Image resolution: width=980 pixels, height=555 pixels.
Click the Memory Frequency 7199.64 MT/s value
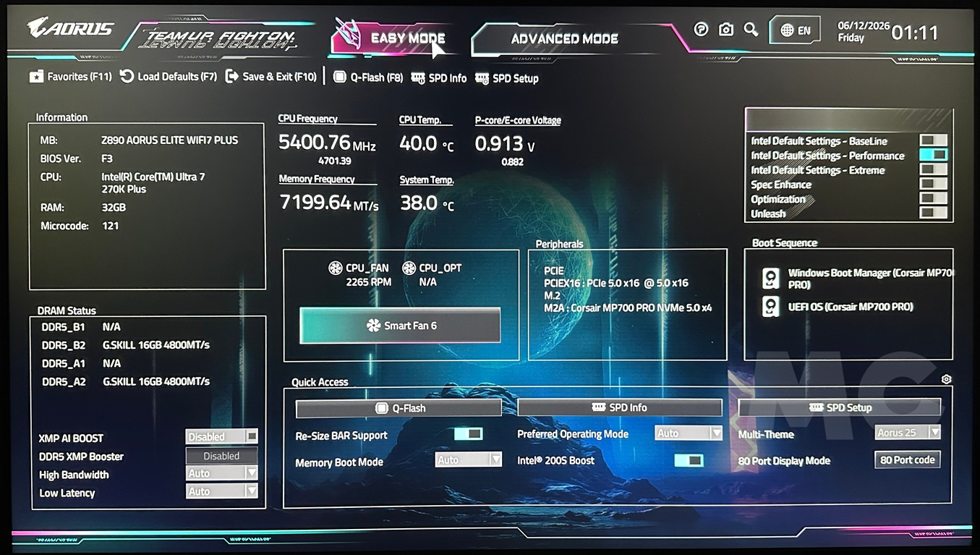point(329,203)
